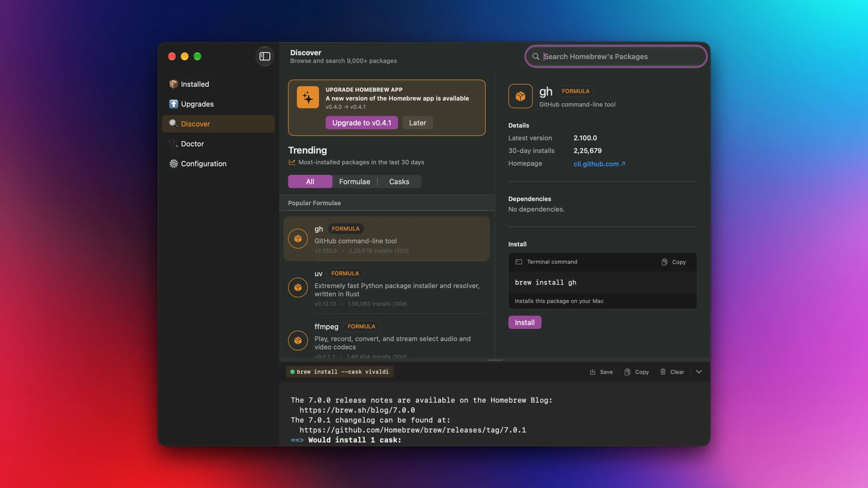Click the trending chart icon
This screenshot has width=868, height=488.
point(292,162)
